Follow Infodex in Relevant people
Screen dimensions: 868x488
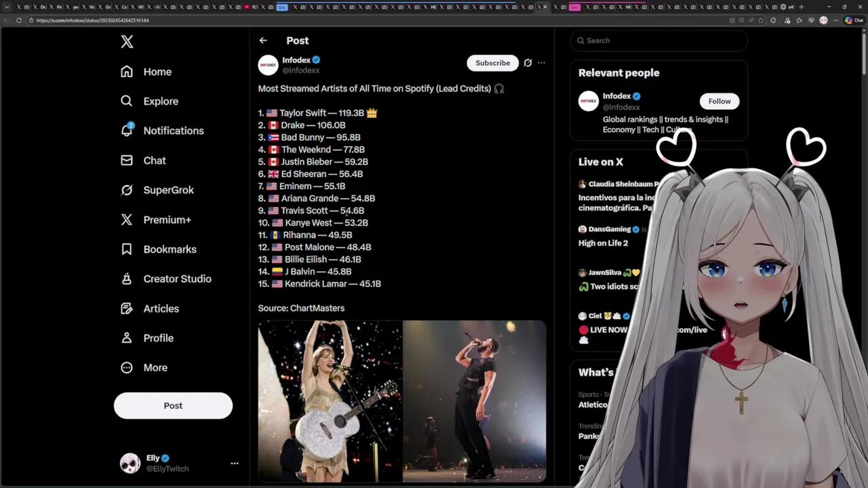coord(719,101)
